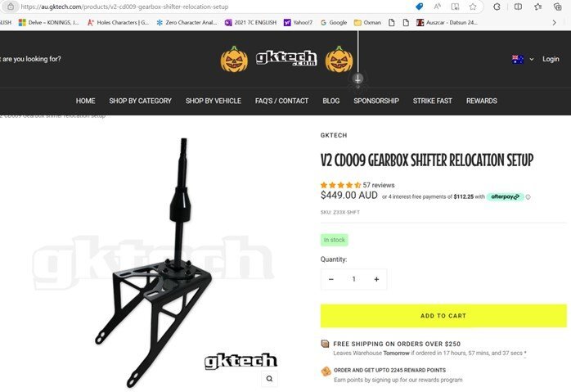The width and height of the screenshot is (571, 392).
Task: Toggle Split Screen icon in browser toolbar
Action: pos(518,7)
